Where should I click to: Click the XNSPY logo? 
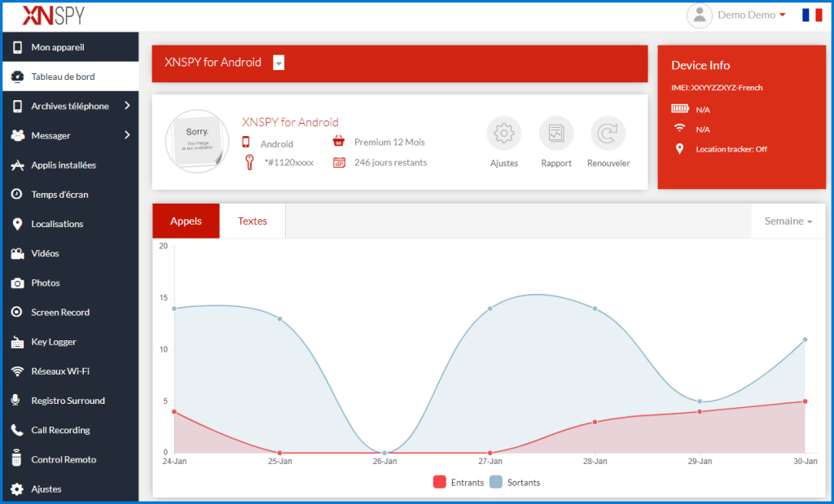53,15
